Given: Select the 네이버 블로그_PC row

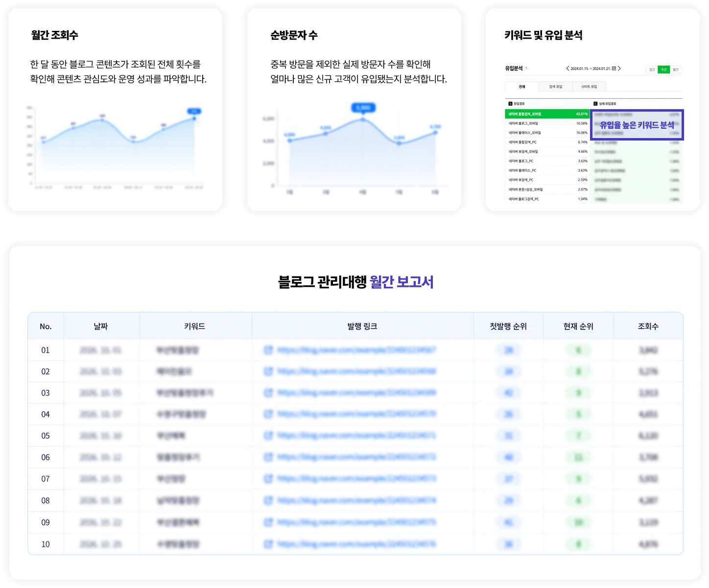Looking at the screenshot, I should 547,161.
